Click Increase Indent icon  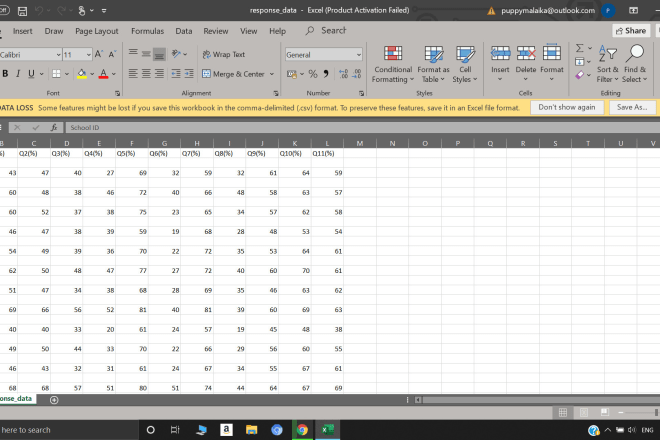tap(189, 74)
